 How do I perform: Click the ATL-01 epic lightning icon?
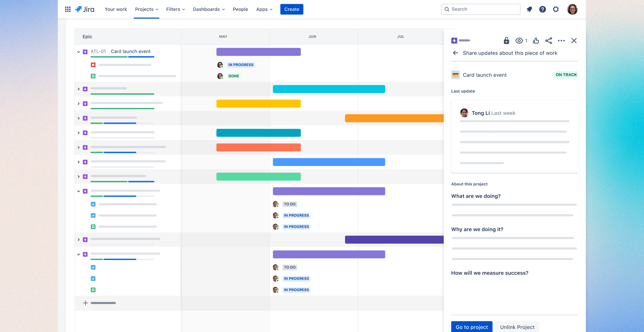[85, 52]
